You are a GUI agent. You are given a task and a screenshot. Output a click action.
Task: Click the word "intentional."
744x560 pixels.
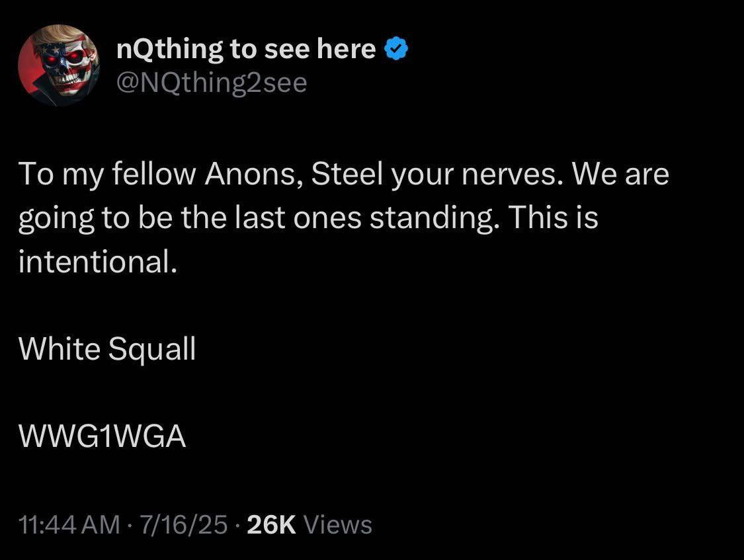point(98,262)
